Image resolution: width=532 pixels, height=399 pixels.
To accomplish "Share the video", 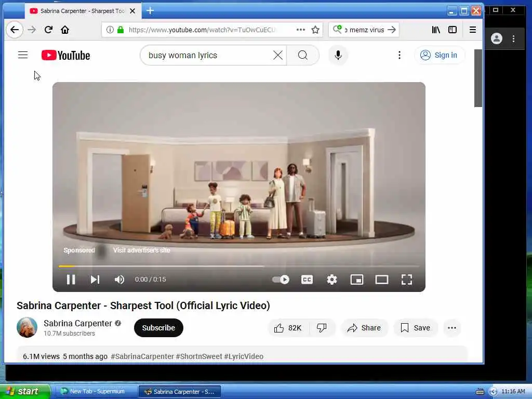I will [x=364, y=328].
